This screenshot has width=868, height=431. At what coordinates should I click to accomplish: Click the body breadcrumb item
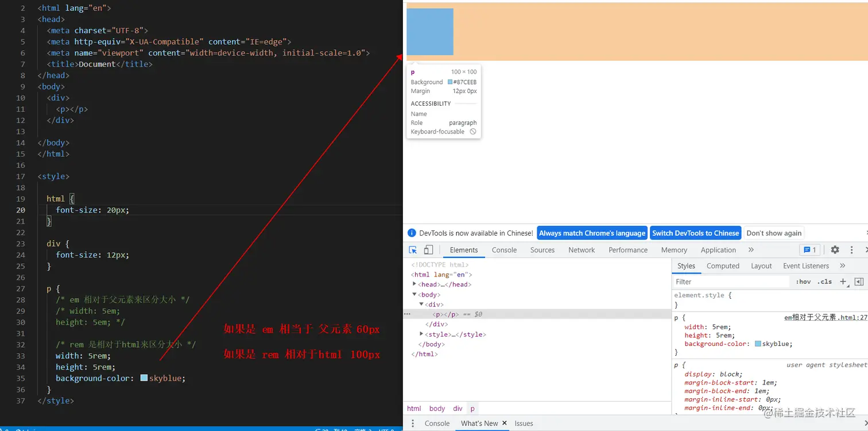(x=437, y=409)
